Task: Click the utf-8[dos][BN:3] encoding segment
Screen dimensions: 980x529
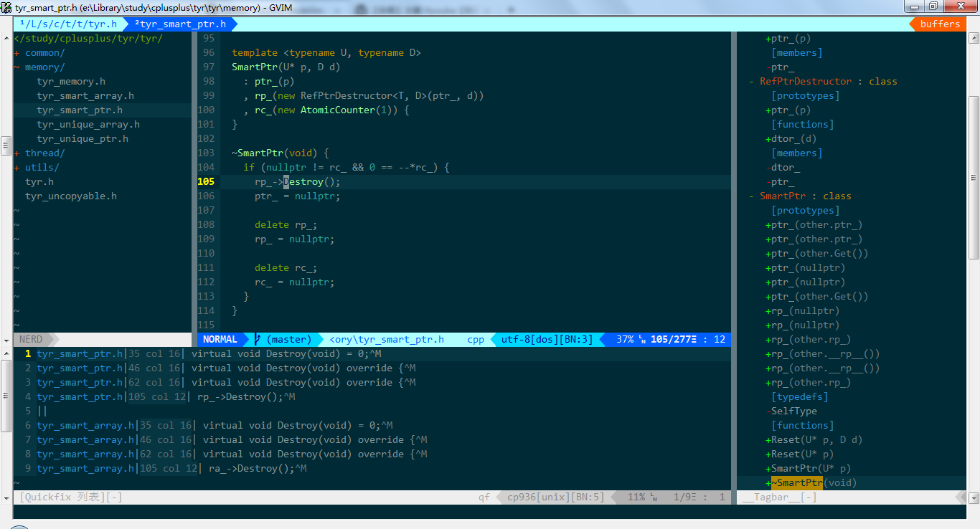Action: [547, 339]
